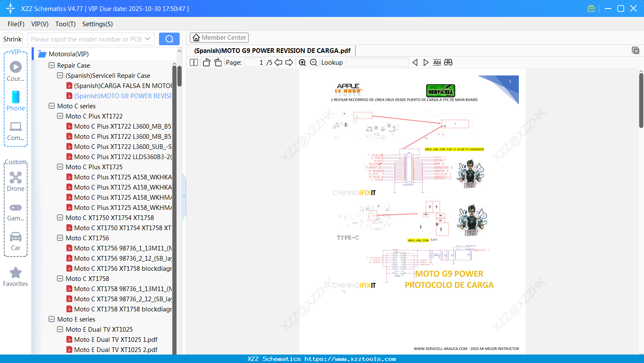Screen dimensions: 644x363
Task: Collapse (Spanish)Servicell Repair Case node
Action: click(60, 76)
